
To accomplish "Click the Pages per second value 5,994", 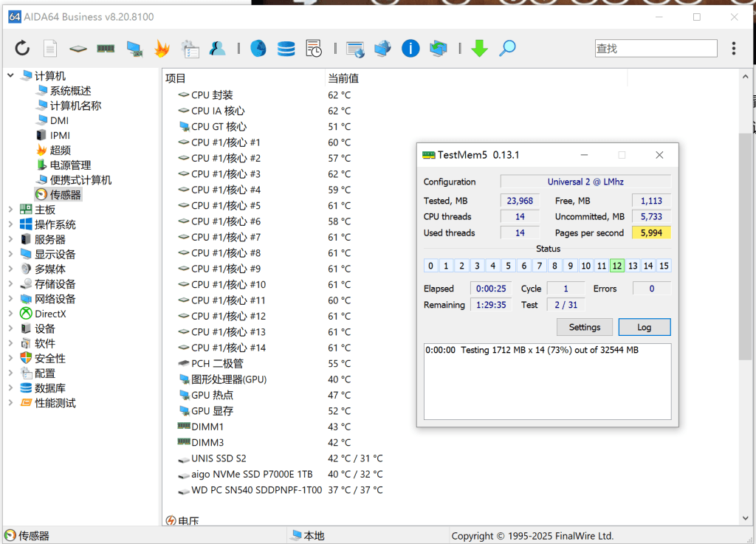I will [x=651, y=233].
